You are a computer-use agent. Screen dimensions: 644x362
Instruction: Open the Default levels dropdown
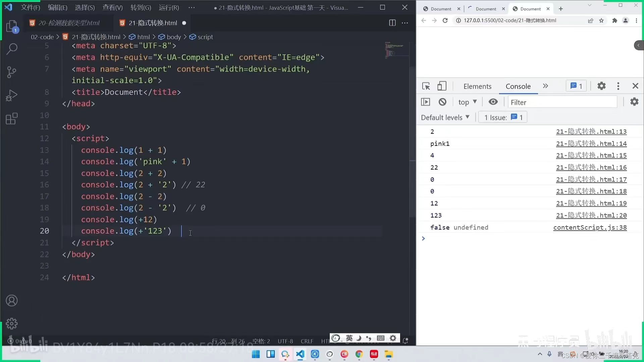pos(445,117)
